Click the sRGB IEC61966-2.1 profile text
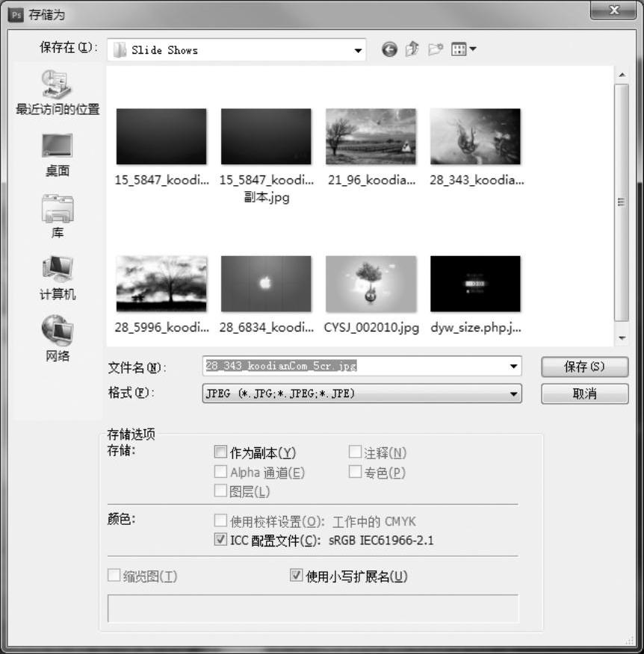Screen dimensions: 644x654 tap(381, 541)
